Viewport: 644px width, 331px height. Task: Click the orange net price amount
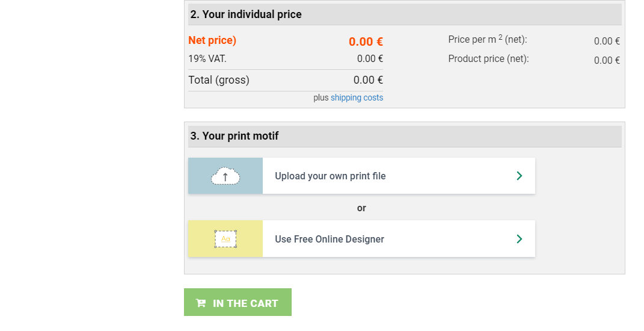[366, 42]
